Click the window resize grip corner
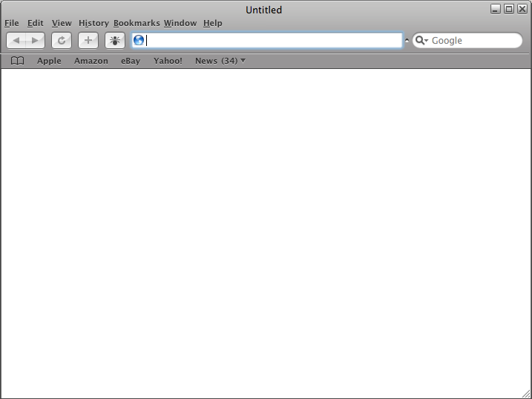 click(x=527, y=394)
